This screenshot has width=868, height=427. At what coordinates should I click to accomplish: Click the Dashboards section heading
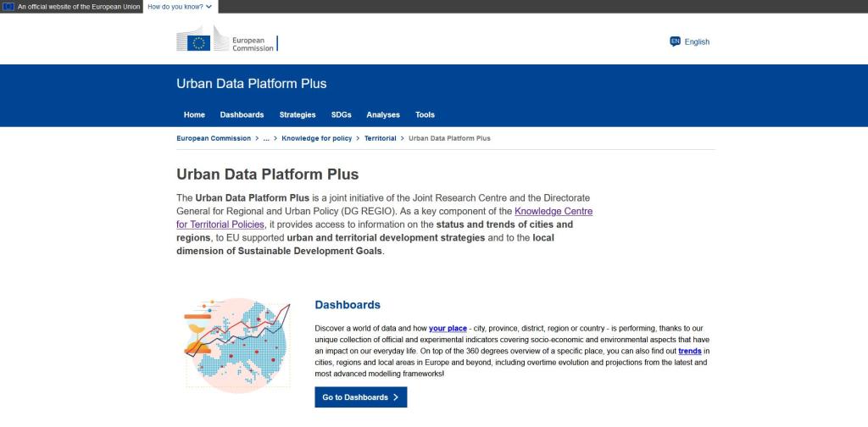[348, 305]
